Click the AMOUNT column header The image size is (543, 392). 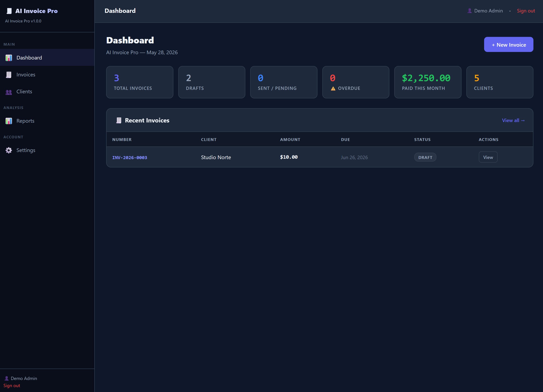(290, 140)
